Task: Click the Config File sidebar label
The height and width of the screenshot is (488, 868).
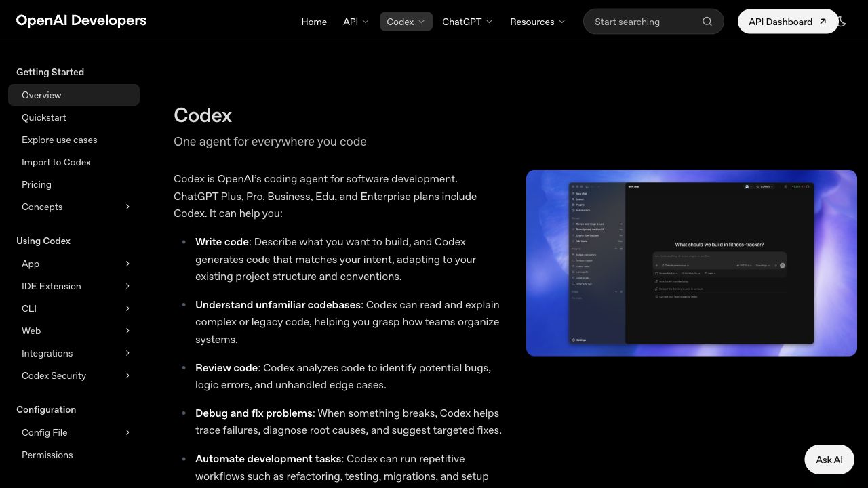Action: click(45, 432)
